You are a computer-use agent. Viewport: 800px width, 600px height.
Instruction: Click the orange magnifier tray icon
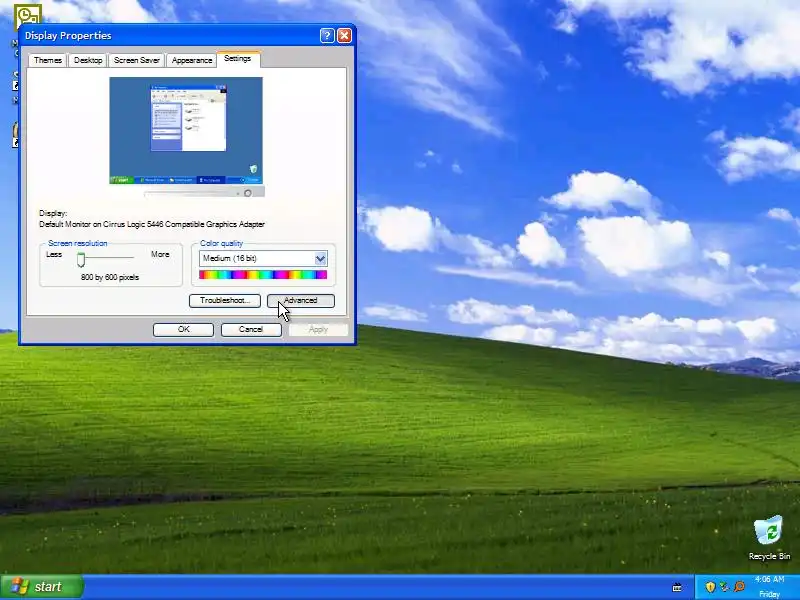tap(739, 587)
